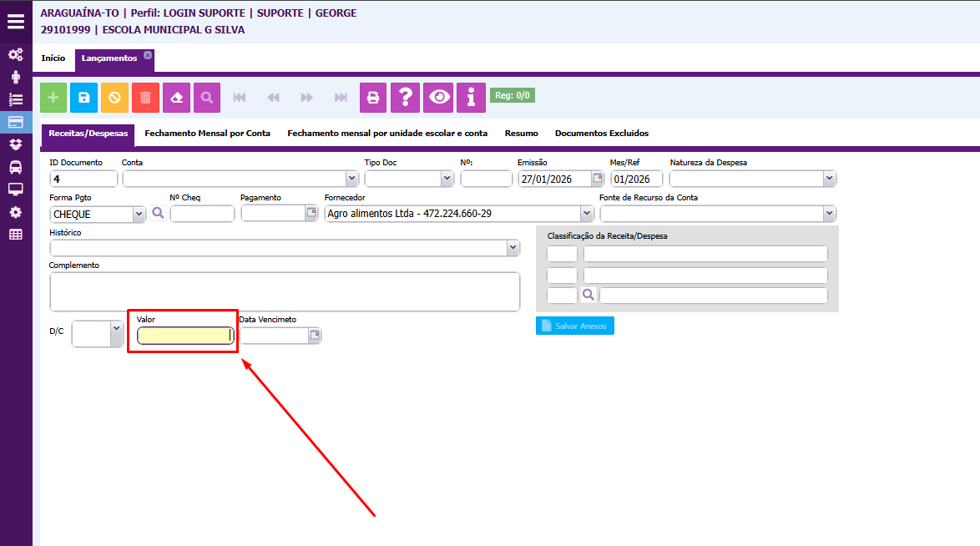Screen dimensions: 980x546
Task: Print using the purple printer icon
Action: 373,98
